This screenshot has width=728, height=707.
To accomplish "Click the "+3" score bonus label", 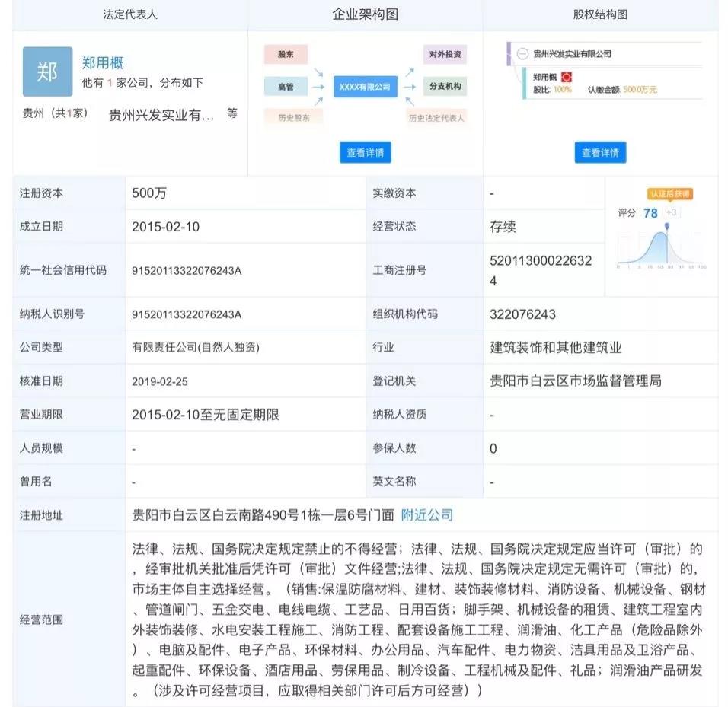I will tap(671, 212).
